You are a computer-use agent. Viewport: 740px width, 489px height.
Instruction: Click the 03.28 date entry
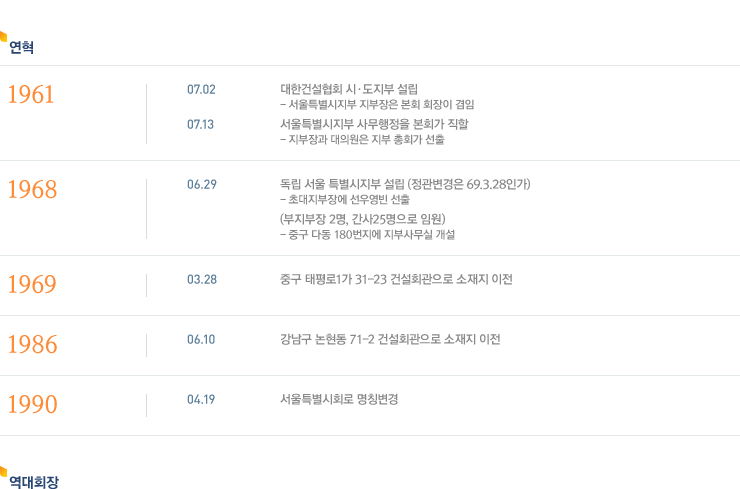point(202,279)
